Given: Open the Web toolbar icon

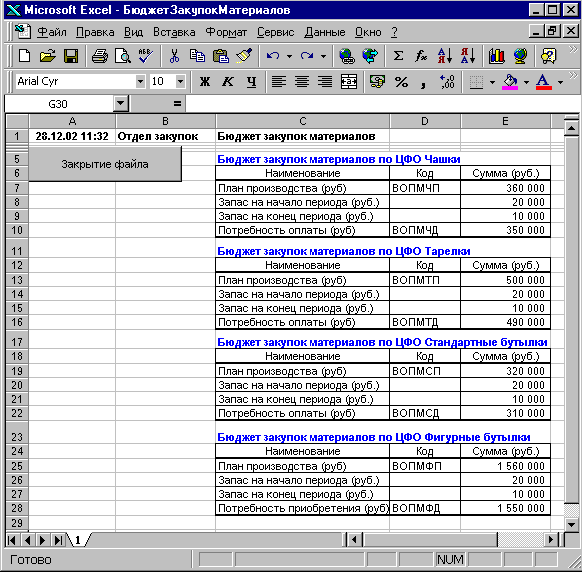Looking at the screenshot, I should 370,56.
